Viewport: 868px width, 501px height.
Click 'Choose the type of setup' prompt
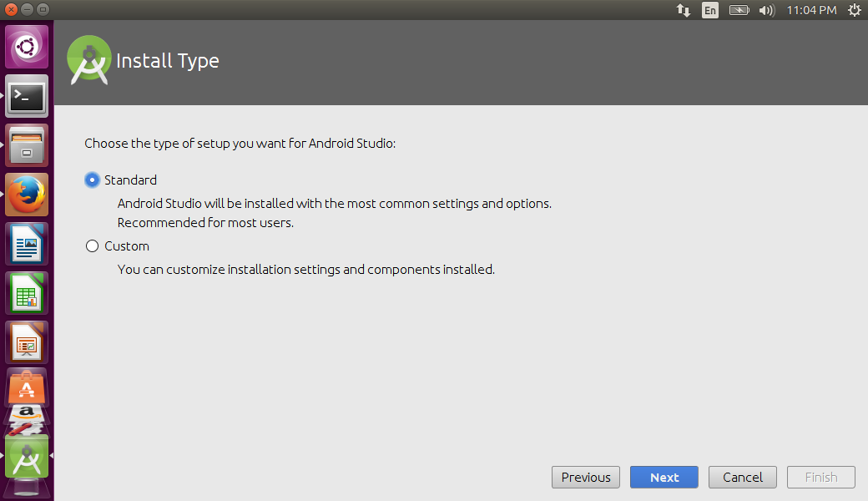pyautogui.click(x=240, y=144)
